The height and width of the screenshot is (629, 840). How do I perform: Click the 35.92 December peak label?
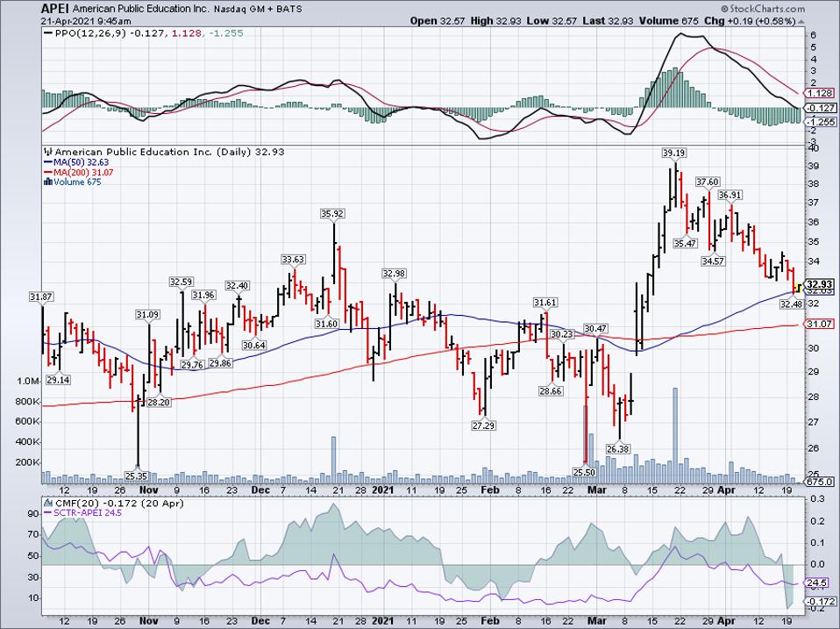pos(332,214)
